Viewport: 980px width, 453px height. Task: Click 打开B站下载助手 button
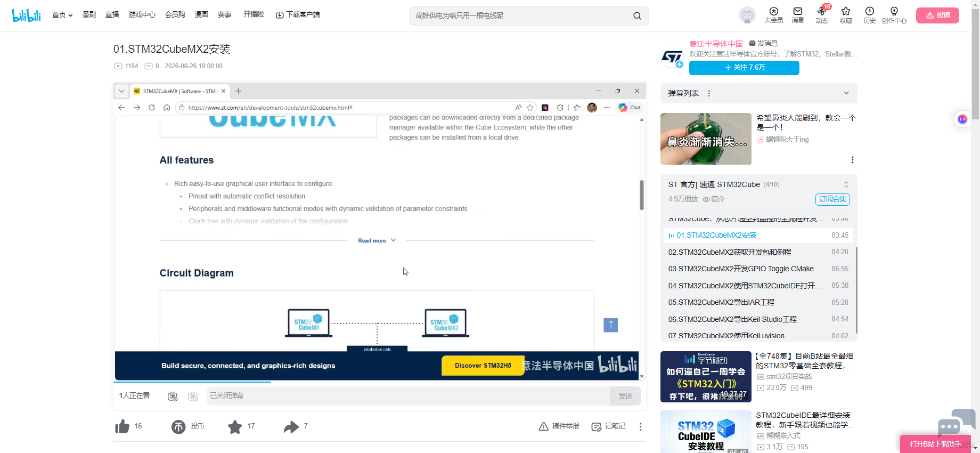[936, 444]
